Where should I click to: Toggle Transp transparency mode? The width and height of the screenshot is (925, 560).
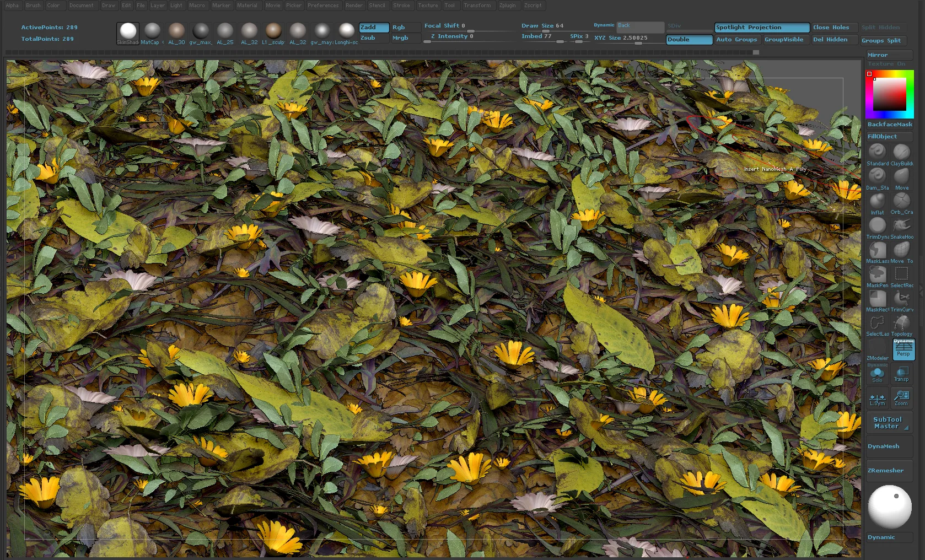902,374
